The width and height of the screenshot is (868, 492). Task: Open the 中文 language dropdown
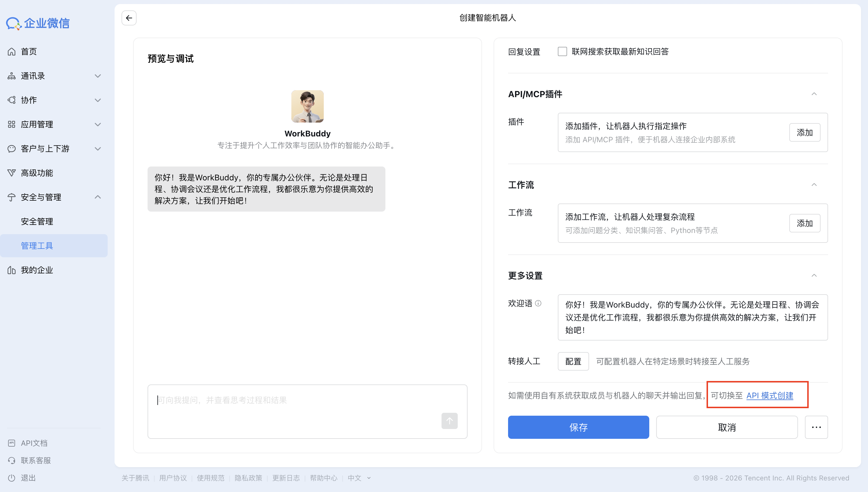[x=358, y=478]
